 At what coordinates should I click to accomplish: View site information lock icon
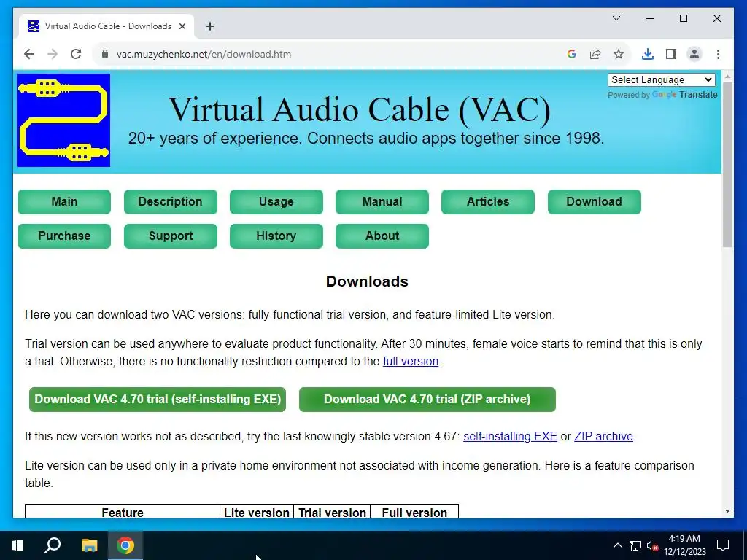pos(105,54)
